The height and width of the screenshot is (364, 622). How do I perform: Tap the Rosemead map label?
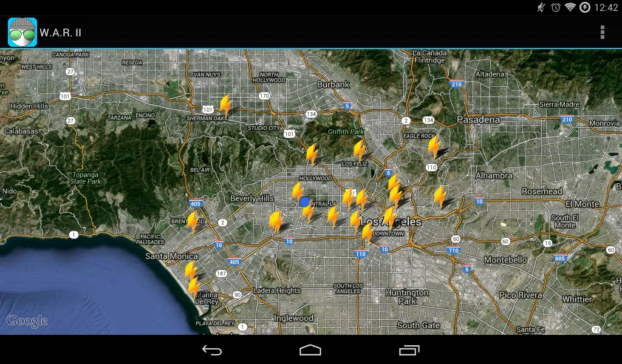point(542,191)
